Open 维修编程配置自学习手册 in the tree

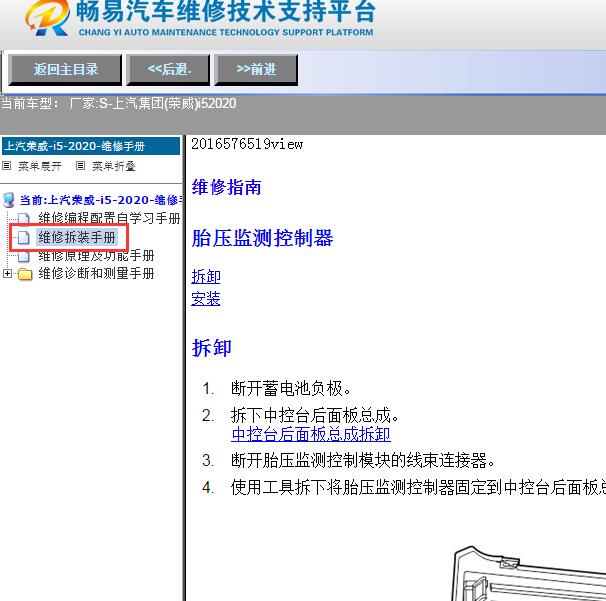109,218
